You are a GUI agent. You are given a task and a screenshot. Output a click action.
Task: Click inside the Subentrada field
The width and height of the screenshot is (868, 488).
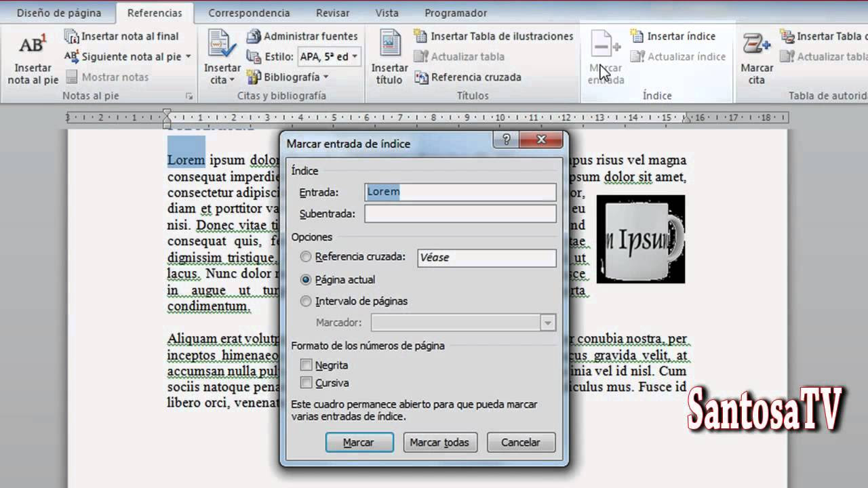tap(460, 213)
